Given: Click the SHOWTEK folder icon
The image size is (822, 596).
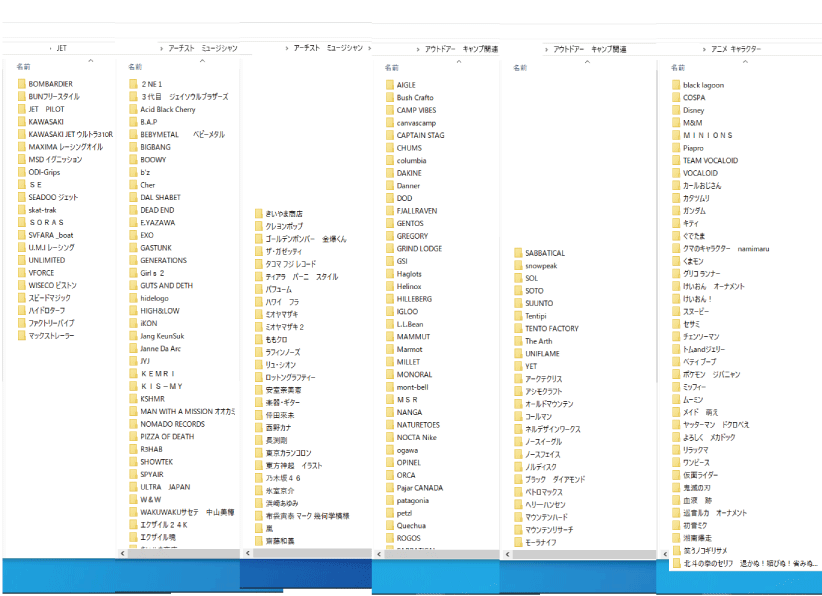Looking at the screenshot, I should [x=133, y=461].
